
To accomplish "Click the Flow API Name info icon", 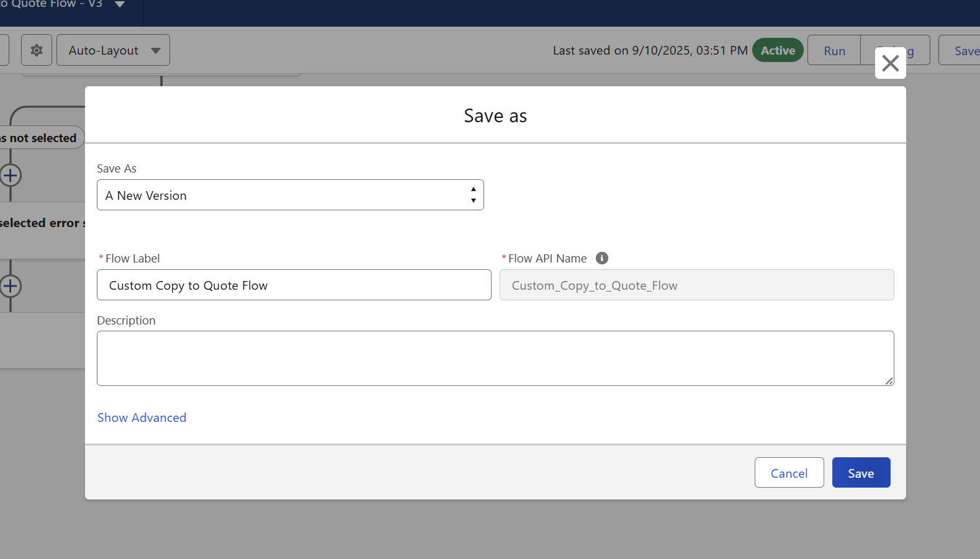I will click(602, 258).
